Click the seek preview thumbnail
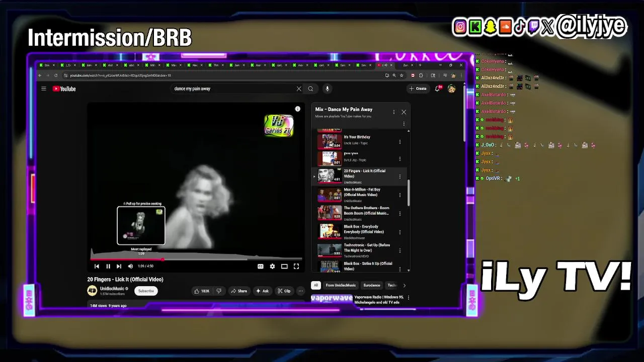Viewport: 644px width, 362px height. pos(141,225)
